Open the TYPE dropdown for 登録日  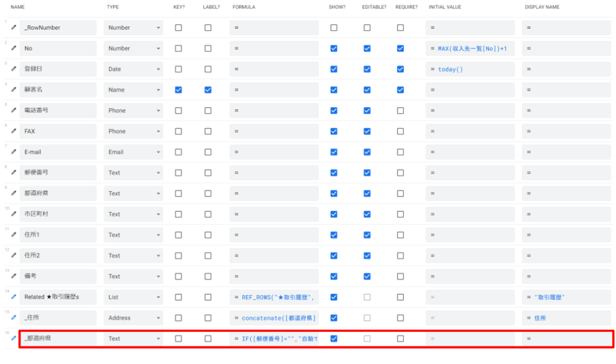(x=134, y=69)
